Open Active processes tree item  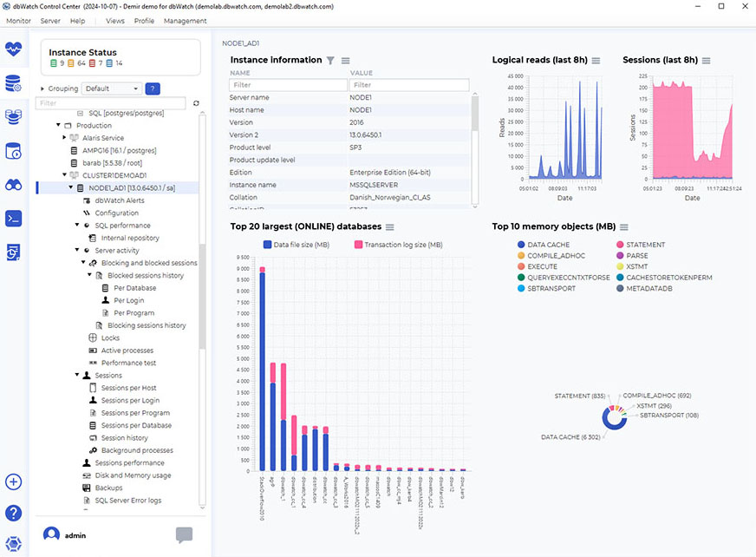point(127,351)
